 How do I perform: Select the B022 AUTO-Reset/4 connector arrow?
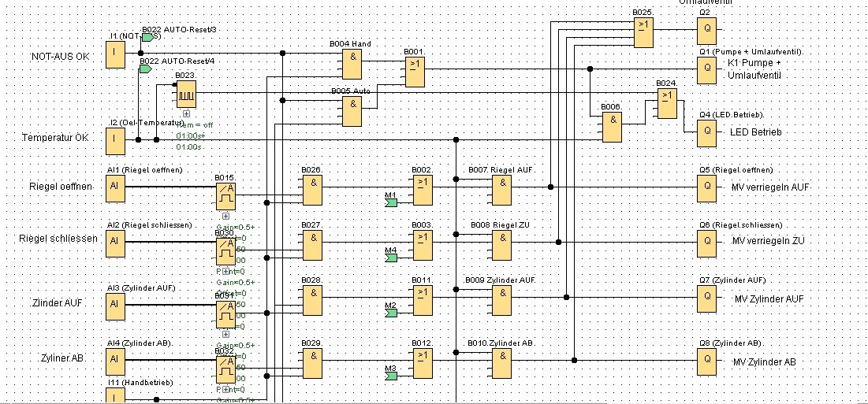(x=146, y=69)
